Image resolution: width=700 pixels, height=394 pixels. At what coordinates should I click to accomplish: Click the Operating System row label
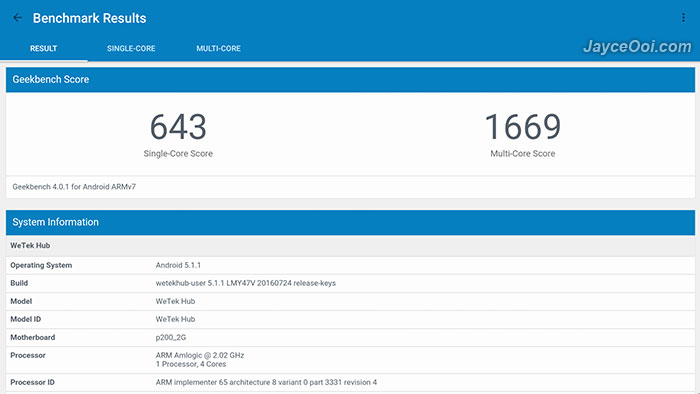(x=41, y=265)
